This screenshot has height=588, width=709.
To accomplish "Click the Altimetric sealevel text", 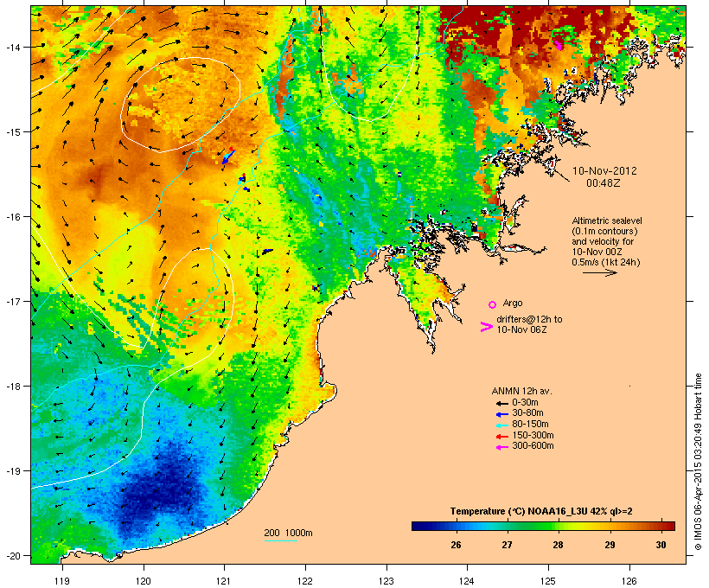I will pyautogui.click(x=607, y=220).
